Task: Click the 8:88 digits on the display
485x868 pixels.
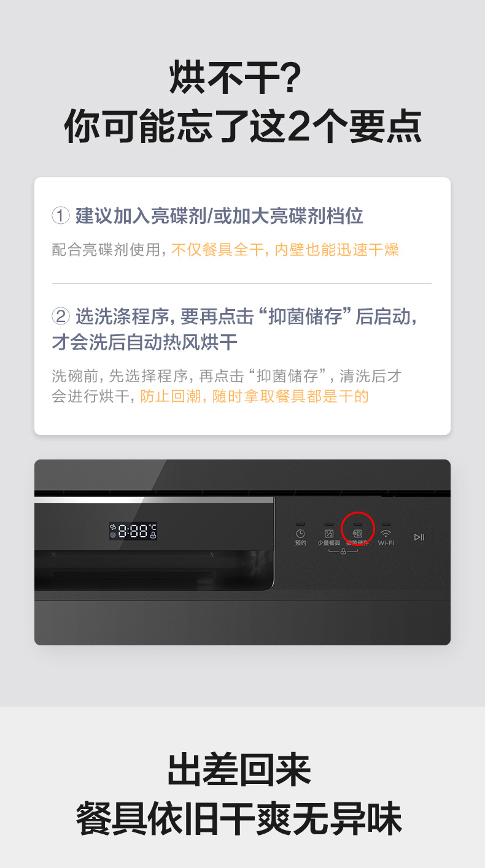Action: pos(133,531)
